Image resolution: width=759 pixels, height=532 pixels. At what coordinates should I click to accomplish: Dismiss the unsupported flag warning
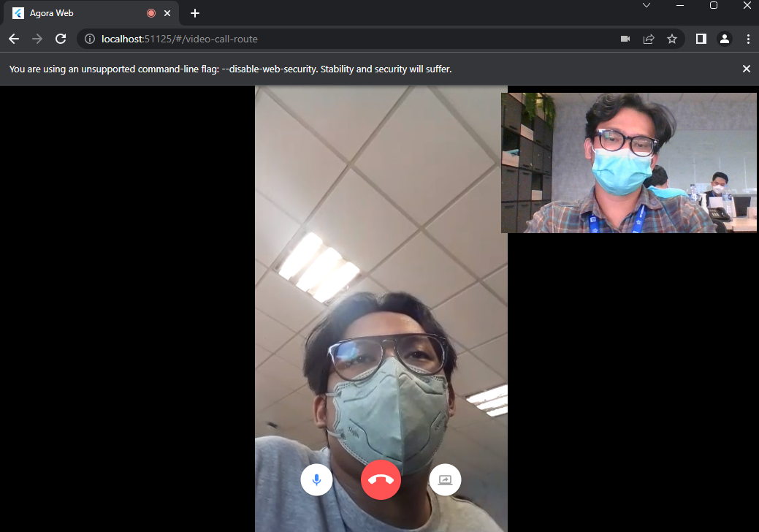[746, 68]
